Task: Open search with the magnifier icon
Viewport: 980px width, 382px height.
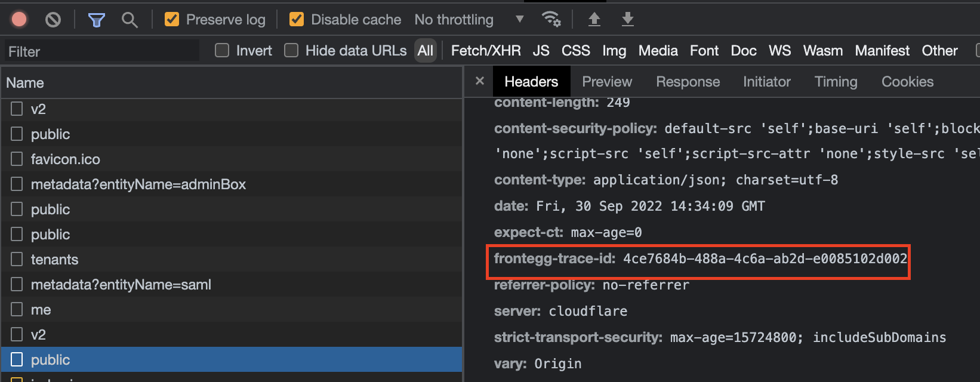Action: coord(130,20)
